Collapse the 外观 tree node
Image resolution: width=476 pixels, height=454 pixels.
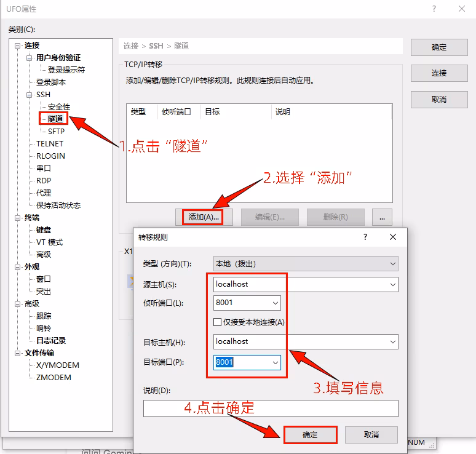tap(18, 267)
